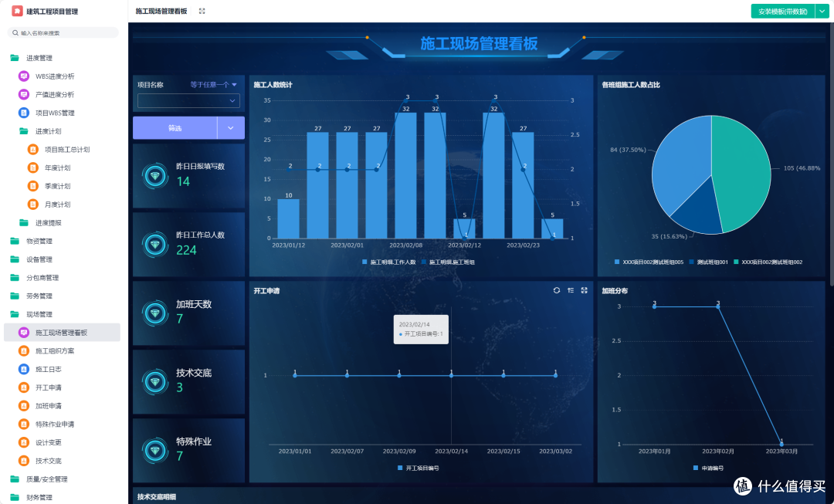Click the 输入名称来搜索 search field
Image resolution: width=834 pixels, height=504 pixels.
click(63, 33)
